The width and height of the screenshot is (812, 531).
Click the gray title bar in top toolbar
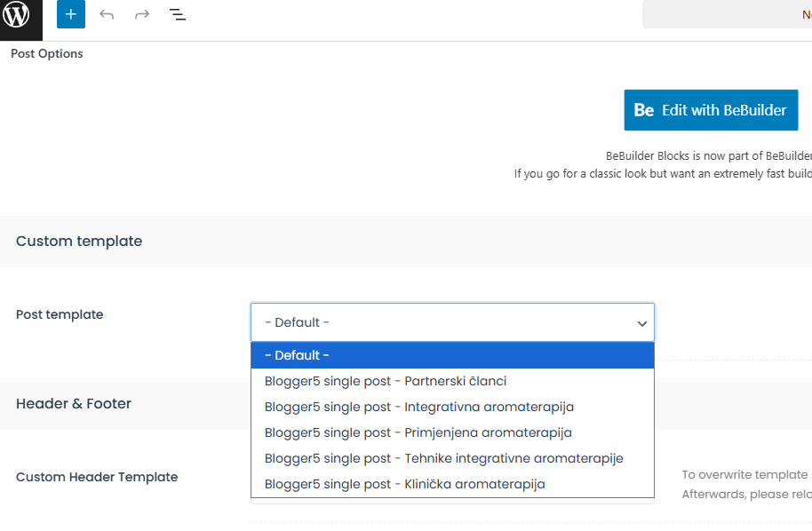point(727,14)
